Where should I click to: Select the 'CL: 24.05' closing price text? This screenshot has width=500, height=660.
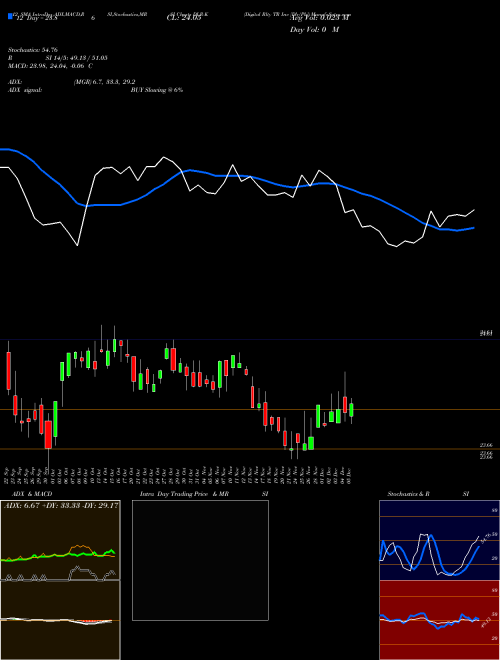[184, 18]
